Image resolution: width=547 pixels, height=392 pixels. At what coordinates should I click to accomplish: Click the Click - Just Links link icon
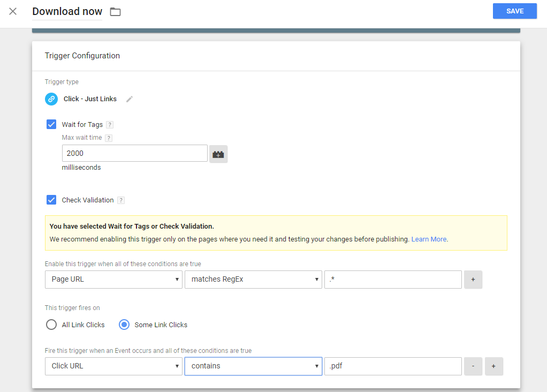[51, 99]
